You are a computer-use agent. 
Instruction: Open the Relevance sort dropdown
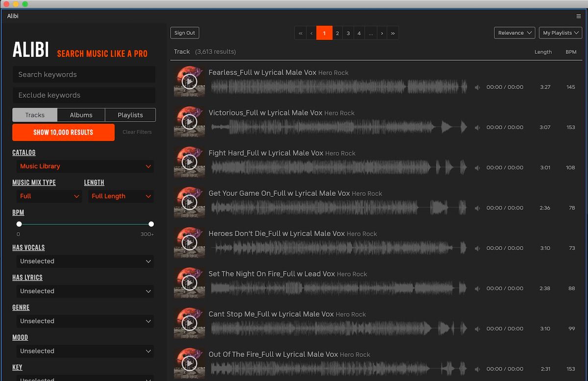click(514, 32)
